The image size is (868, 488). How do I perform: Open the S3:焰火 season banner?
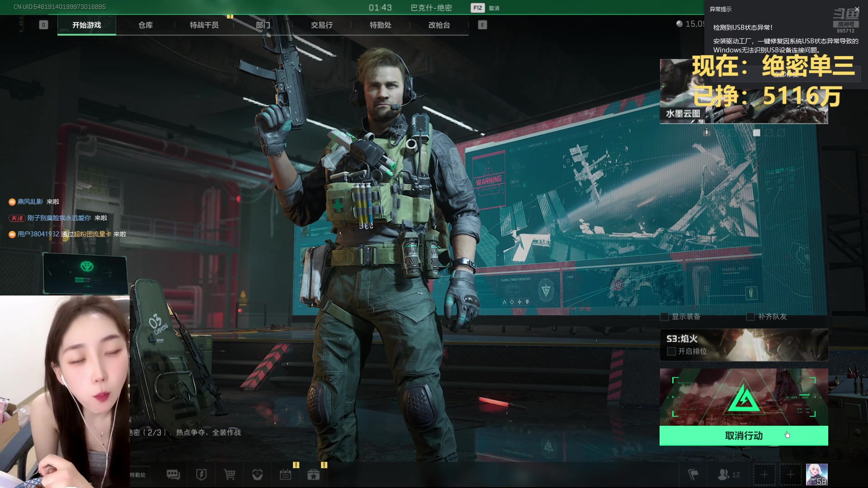[744, 345]
